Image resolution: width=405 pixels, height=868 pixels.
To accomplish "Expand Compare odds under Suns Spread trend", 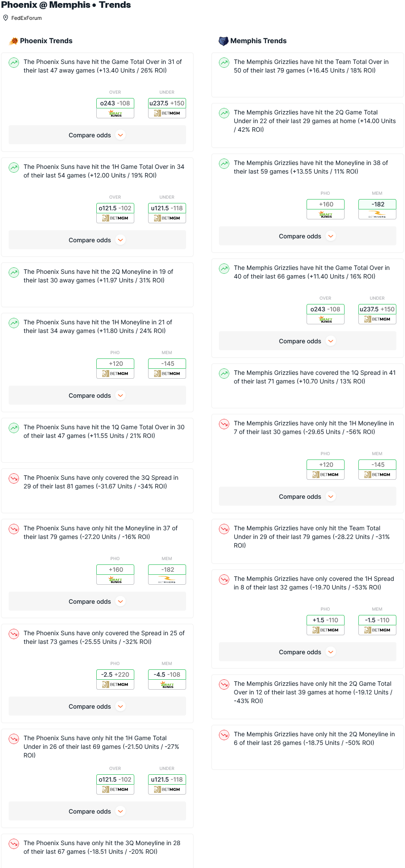I will [x=97, y=706].
